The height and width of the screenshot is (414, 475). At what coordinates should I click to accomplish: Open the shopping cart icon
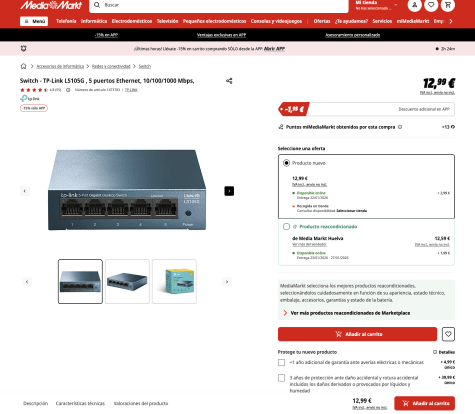(448, 5)
